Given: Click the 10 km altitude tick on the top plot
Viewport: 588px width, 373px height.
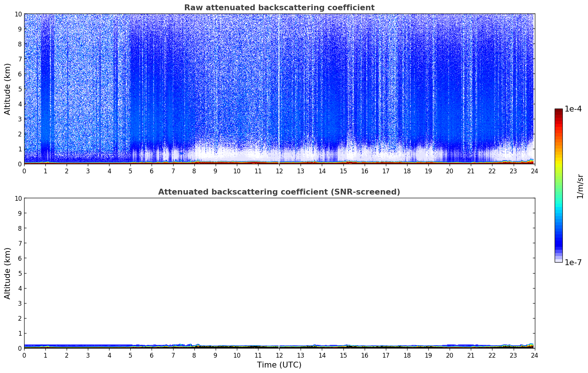Looking at the screenshot, I should pyautogui.click(x=18, y=14).
